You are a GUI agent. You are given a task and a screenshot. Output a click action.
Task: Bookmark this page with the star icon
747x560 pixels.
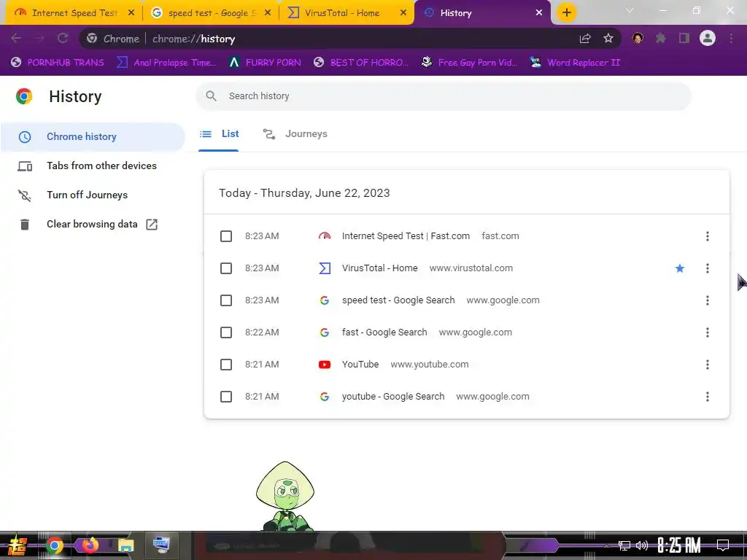point(608,39)
